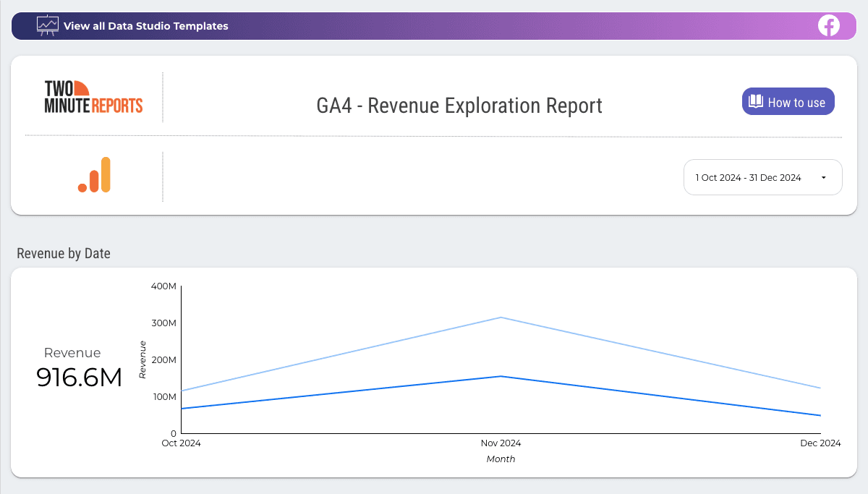The height and width of the screenshot is (494, 868).
Task: Click the Oct 2024 axis label
Action: [180, 443]
